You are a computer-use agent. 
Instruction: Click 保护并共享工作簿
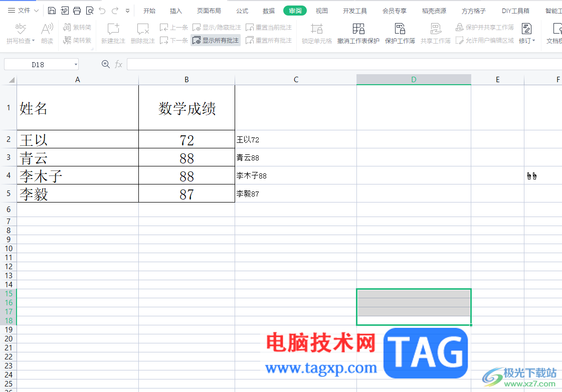(485, 27)
